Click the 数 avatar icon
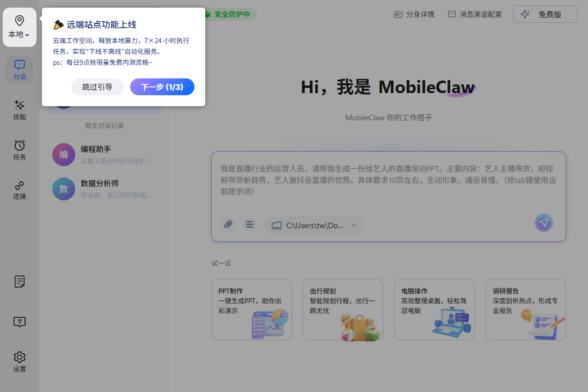 point(64,189)
